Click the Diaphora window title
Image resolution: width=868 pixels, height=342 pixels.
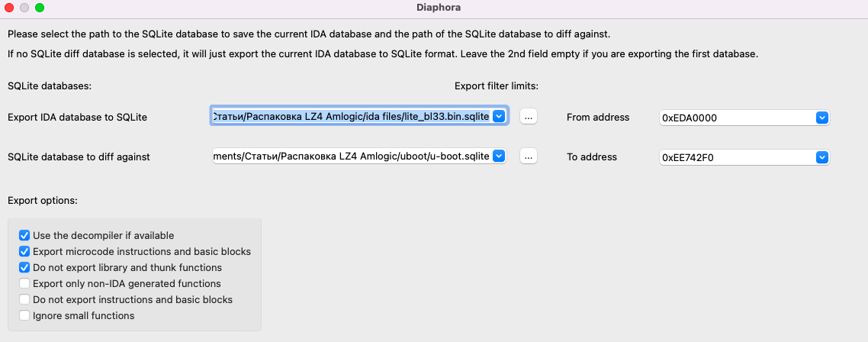pyautogui.click(x=439, y=8)
